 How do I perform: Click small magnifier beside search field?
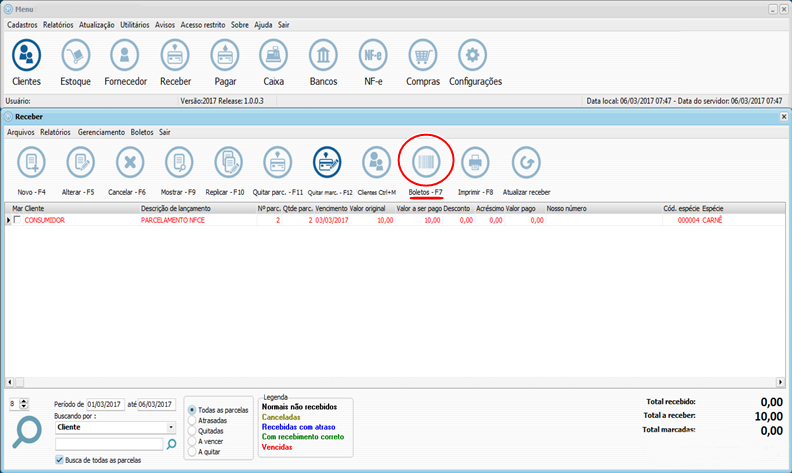[x=172, y=444]
